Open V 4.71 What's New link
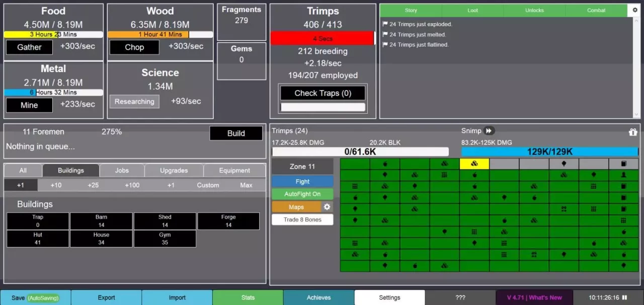This screenshot has width=644, height=305. coord(534,297)
